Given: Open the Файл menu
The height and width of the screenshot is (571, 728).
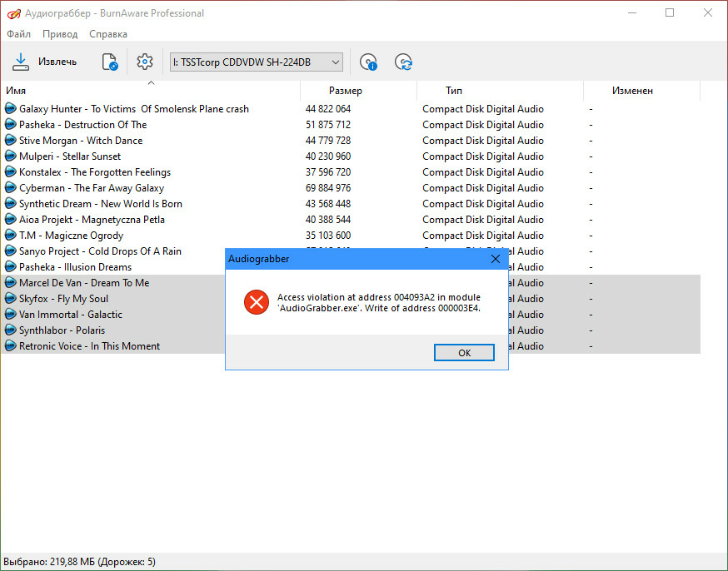Looking at the screenshot, I should (x=18, y=34).
